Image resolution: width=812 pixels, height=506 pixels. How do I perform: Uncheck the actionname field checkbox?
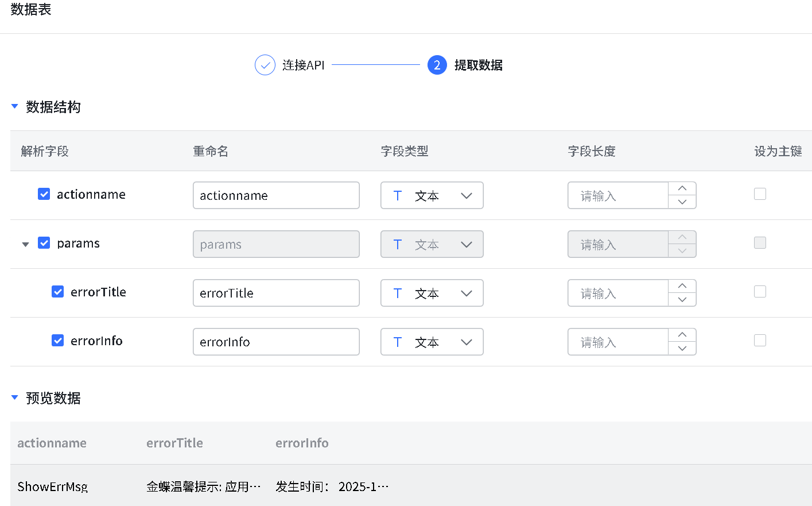coord(44,194)
